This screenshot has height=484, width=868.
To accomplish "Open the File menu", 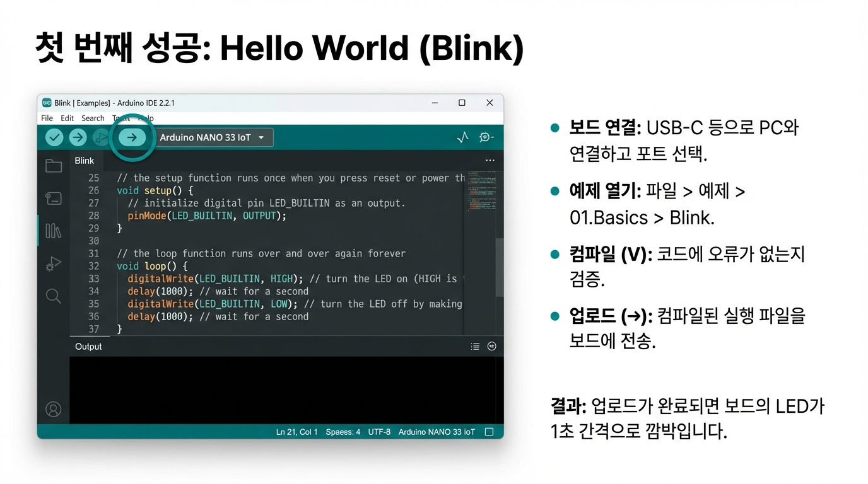I will click(x=47, y=118).
